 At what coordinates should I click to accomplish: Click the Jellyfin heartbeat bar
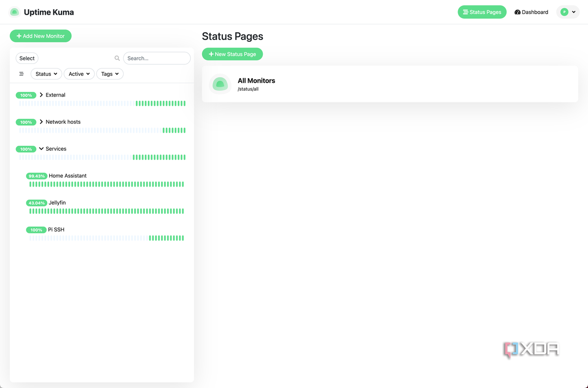(107, 211)
